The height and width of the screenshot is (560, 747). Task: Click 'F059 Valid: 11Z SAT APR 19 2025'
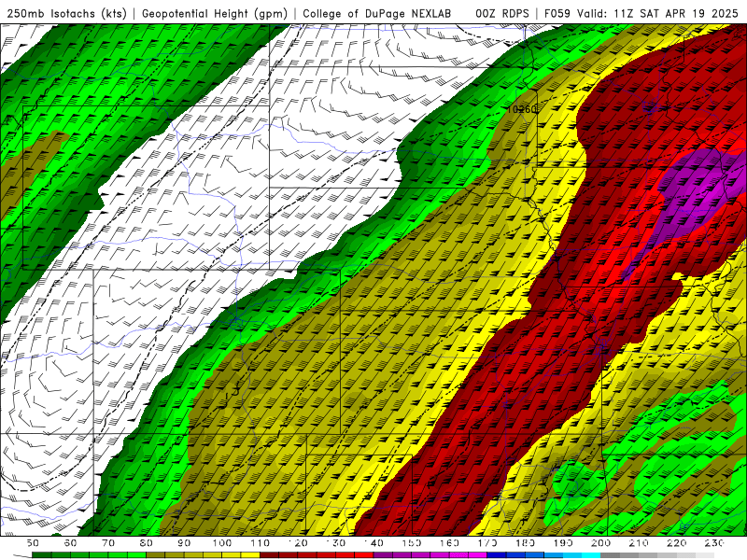coord(641,13)
